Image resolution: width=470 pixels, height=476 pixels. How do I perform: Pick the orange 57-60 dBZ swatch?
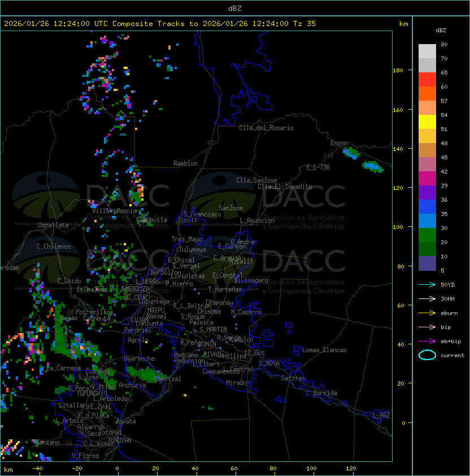(427, 93)
